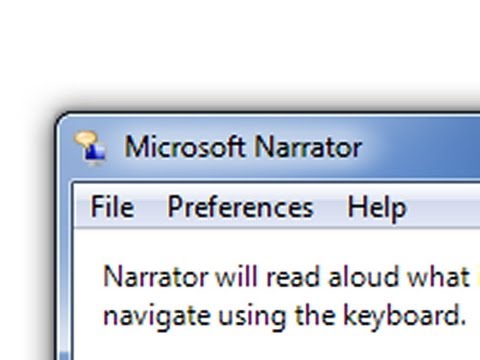The height and width of the screenshot is (360, 480).
Task: Click the word Microsoft in the window title
Action: coord(184,146)
